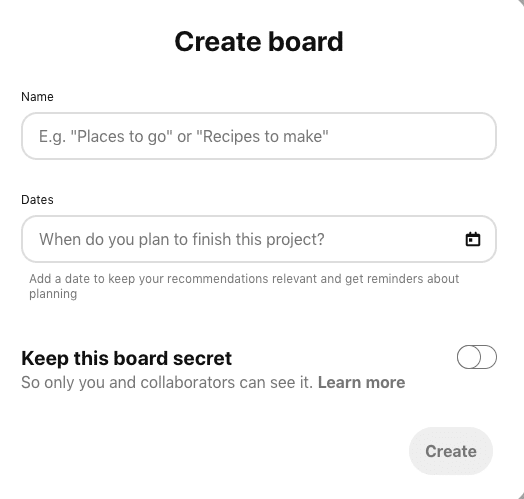Click the Dates label above the field
Image resolution: width=524 pixels, height=499 pixels.
[37, 200]
